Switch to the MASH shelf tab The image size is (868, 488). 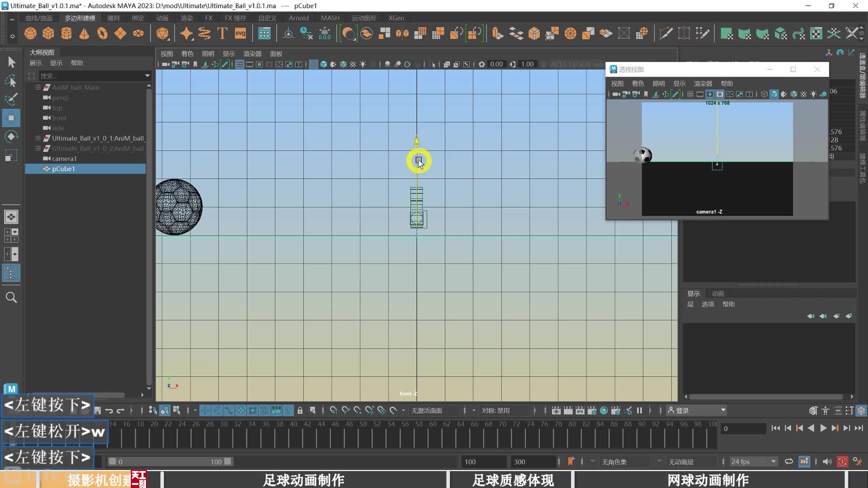coord(330,18)
